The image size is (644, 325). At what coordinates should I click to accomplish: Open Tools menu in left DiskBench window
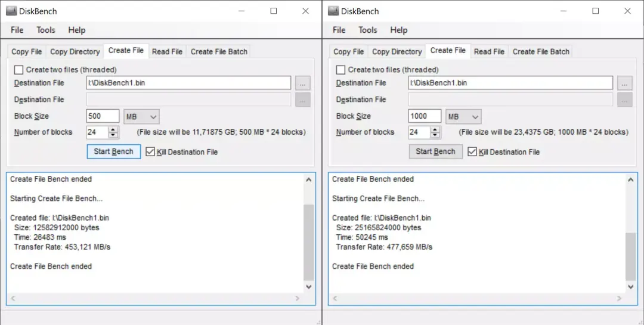(x=45, y=30)
